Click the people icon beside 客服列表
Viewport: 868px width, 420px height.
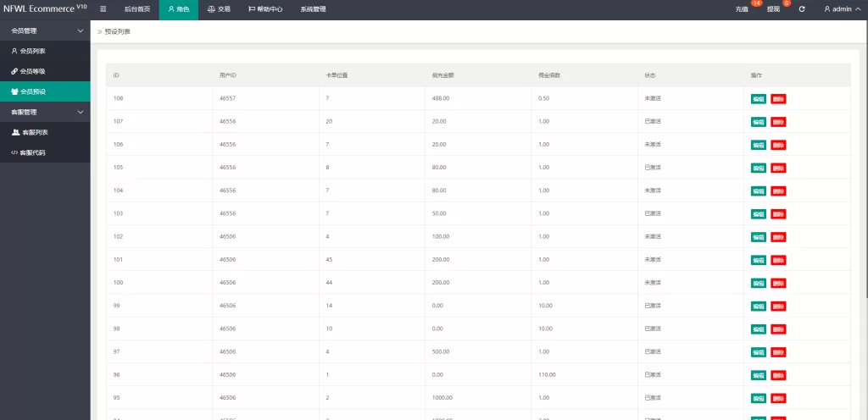point(15,132)
